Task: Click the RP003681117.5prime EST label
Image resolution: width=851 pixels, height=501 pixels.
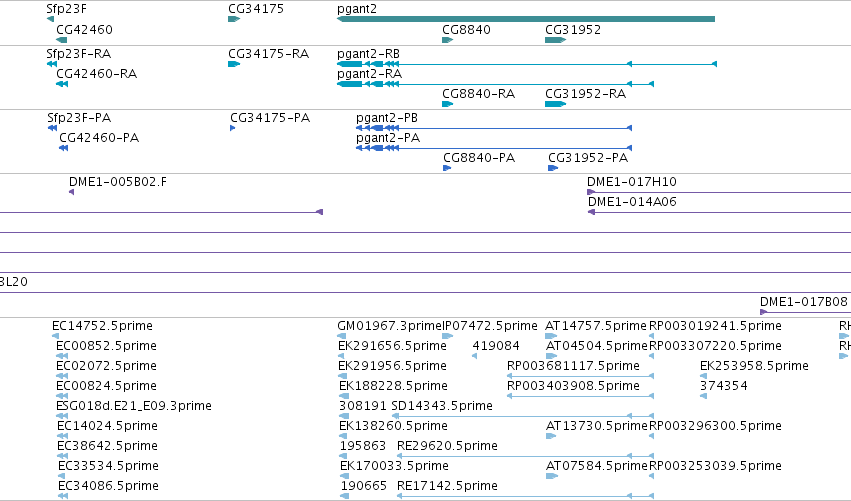Action: point(573,366)
